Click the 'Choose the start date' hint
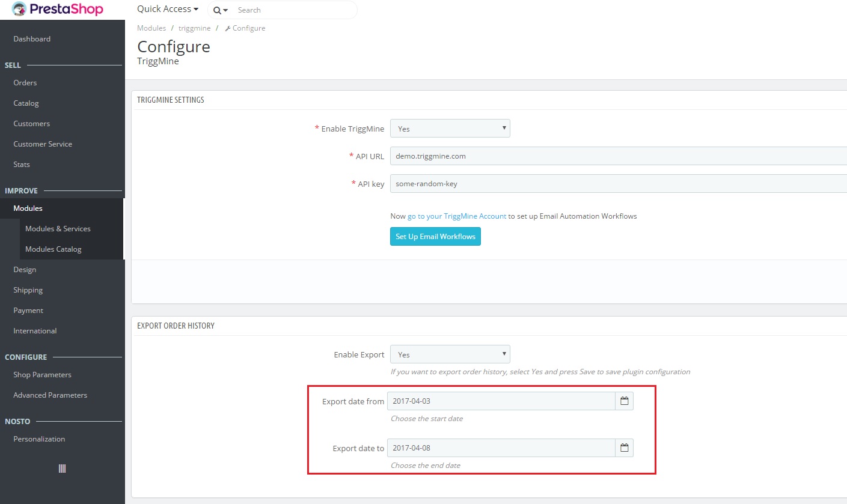 click(x=427, y=419)
